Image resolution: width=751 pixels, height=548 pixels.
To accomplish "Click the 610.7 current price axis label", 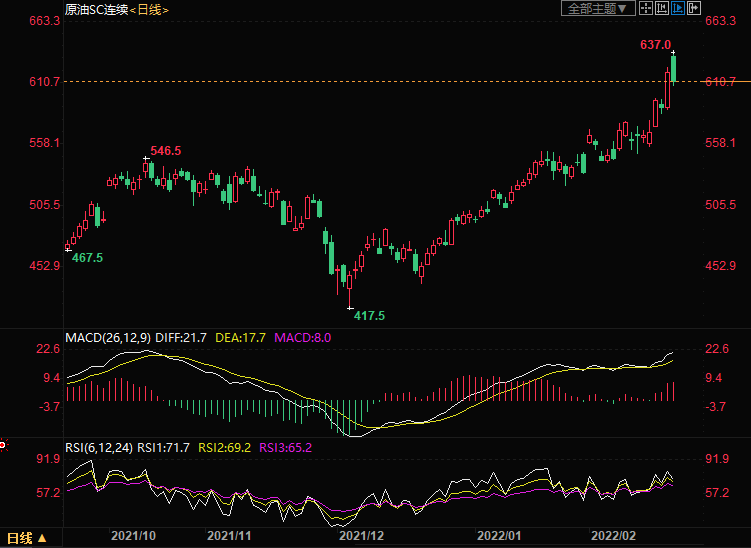I will pos(721,81).
